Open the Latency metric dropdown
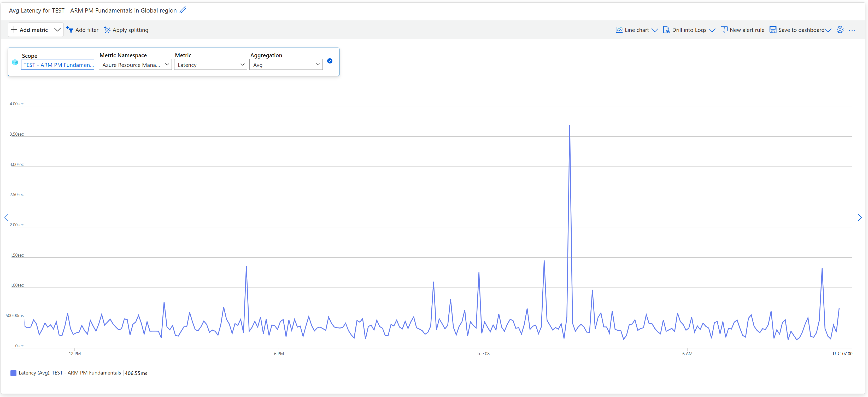This screenshot has width=868, height=397. [x=210, y=65]
